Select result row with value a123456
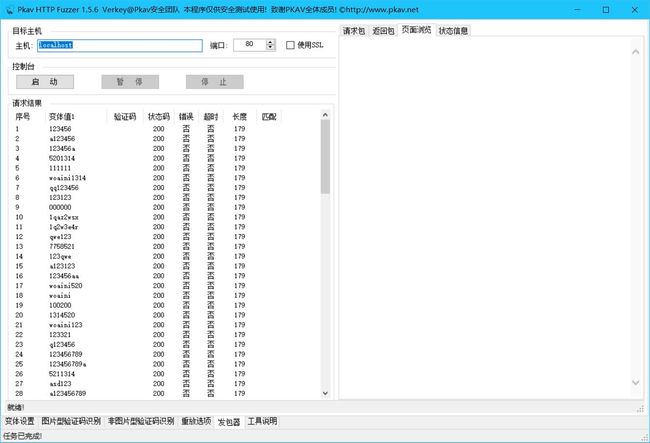This screenshot has height=443, width=650. pos(166,138)
